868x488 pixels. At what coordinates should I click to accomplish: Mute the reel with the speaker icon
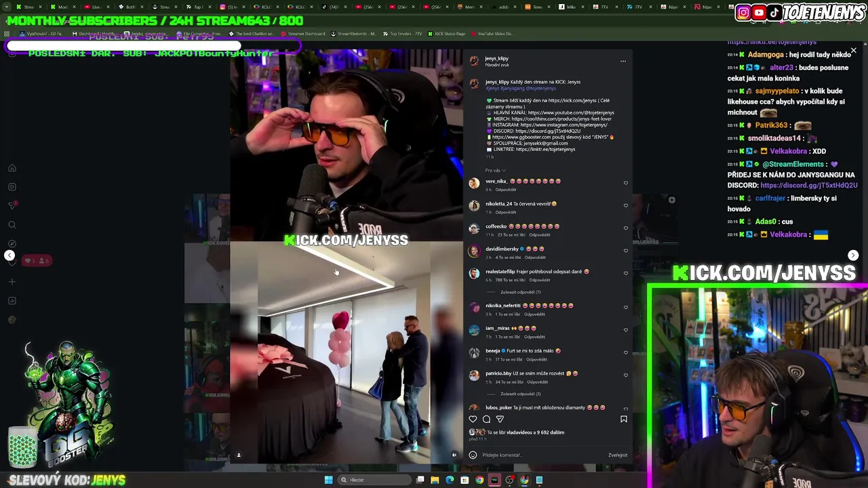click(454, 455)
